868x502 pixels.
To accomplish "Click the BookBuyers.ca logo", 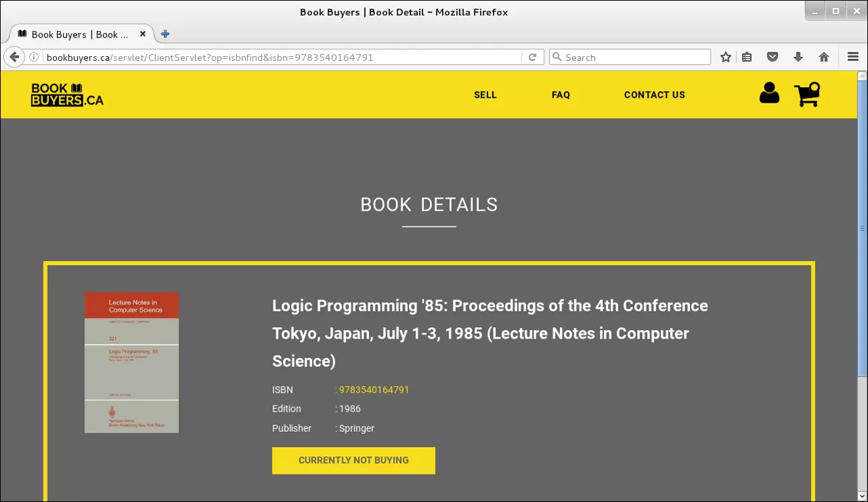I will pyautogui.click(x=67, y=94).
